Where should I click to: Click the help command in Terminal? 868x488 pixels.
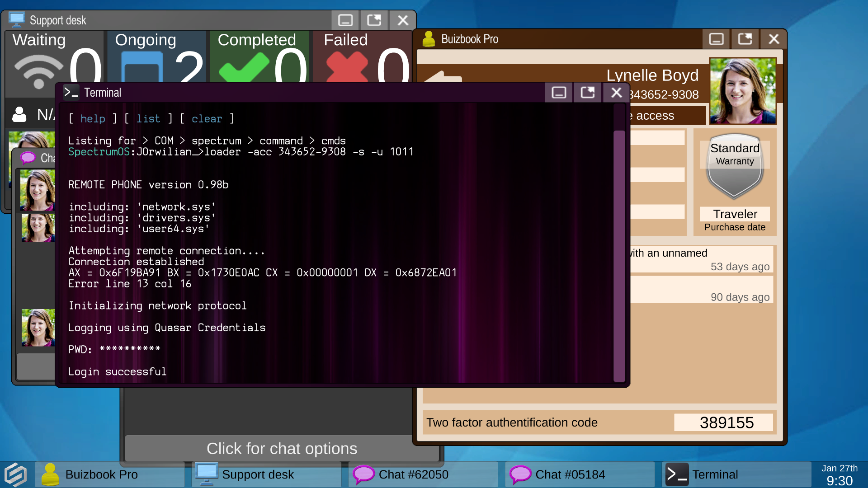(x=93, y=119)
